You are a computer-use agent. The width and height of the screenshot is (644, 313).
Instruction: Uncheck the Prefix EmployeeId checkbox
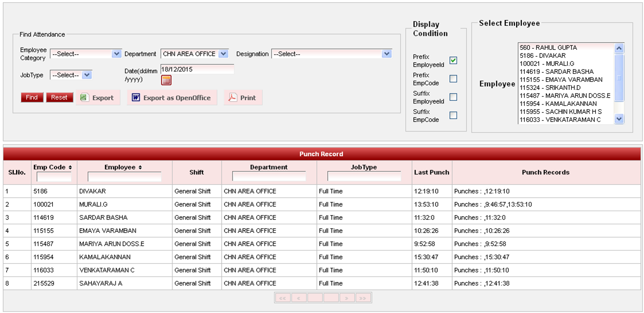[453, 61]
